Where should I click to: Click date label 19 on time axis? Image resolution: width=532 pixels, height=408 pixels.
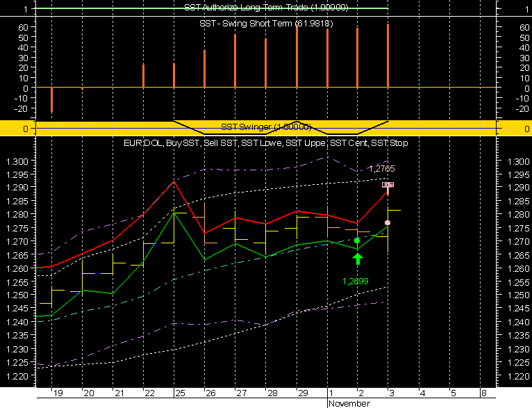point(58,393)
